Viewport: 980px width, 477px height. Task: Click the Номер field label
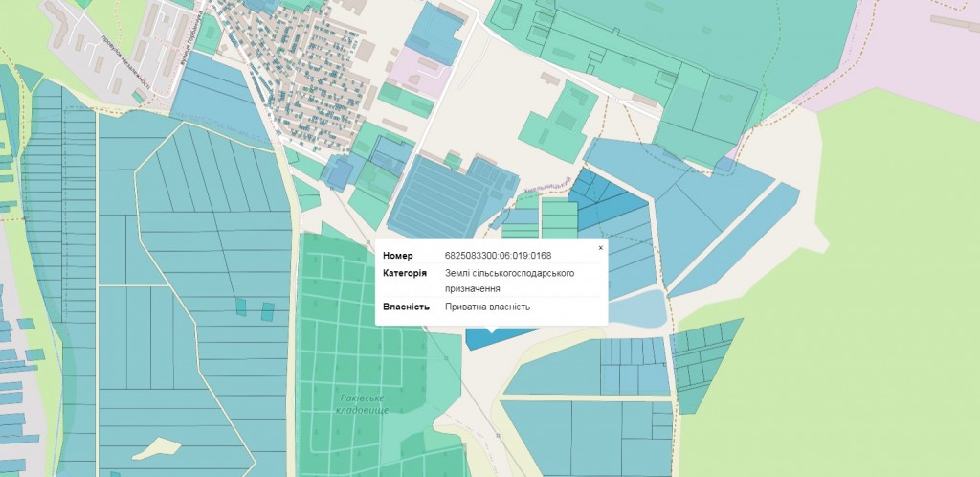(398, 255)
